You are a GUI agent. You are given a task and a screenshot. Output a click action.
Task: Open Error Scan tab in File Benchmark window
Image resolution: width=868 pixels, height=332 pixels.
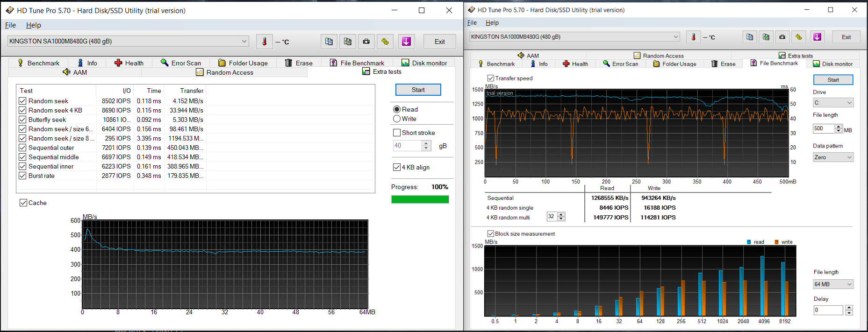[620, 64]
